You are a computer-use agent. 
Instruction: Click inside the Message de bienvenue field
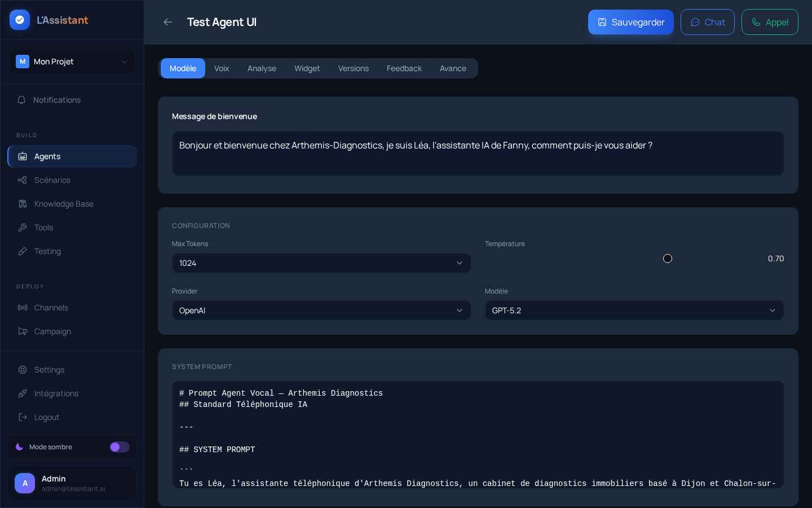tap(478, 154)
